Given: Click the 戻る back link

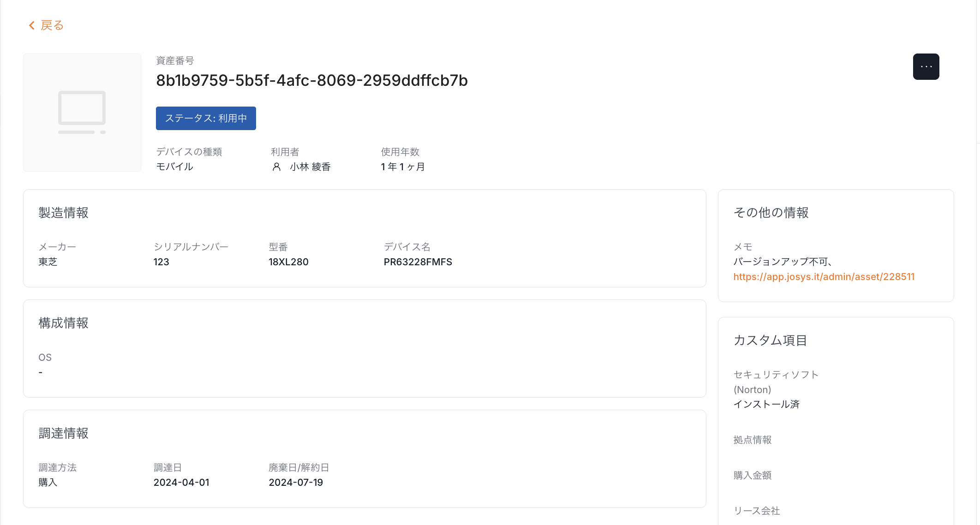Looking at the screenshot, I should 52,25.
